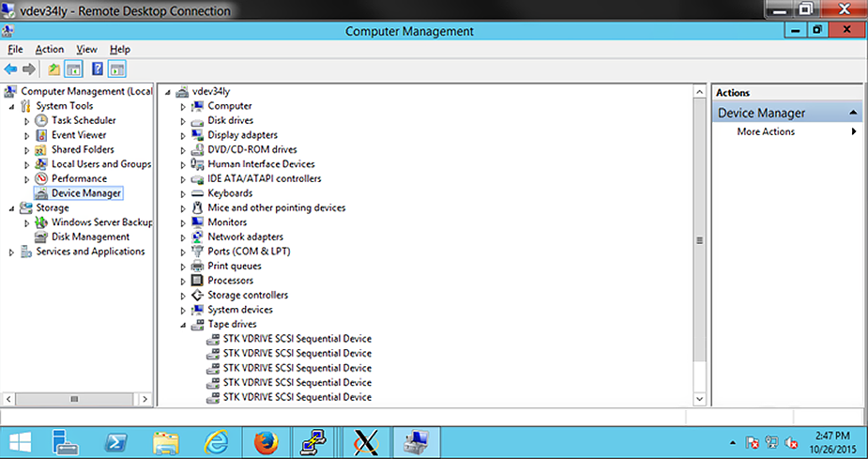The height and width of the screenshot is (459, 868).
Task: Click the Display adapters device icon
Action: (197, 134)
